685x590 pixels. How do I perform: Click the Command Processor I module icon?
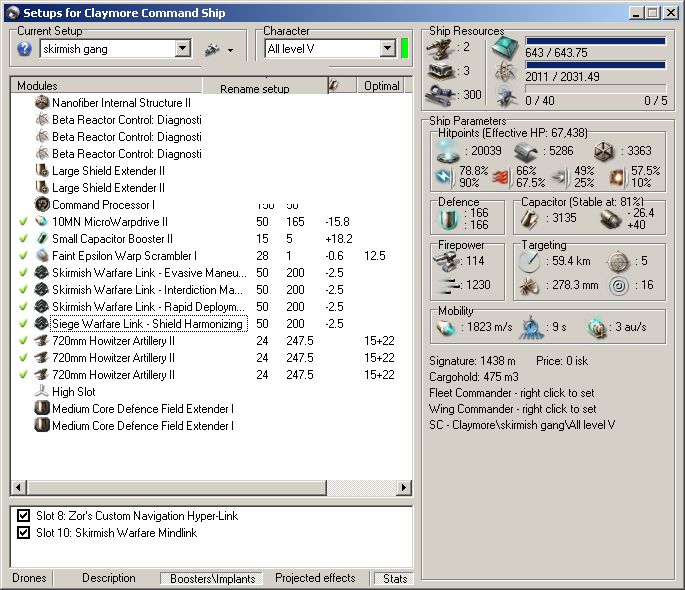point(42,204)
